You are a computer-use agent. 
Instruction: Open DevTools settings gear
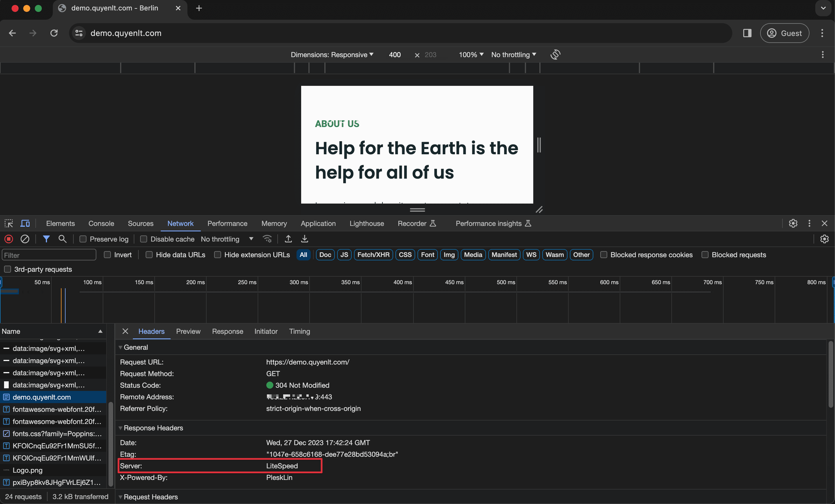pos(793,223)
